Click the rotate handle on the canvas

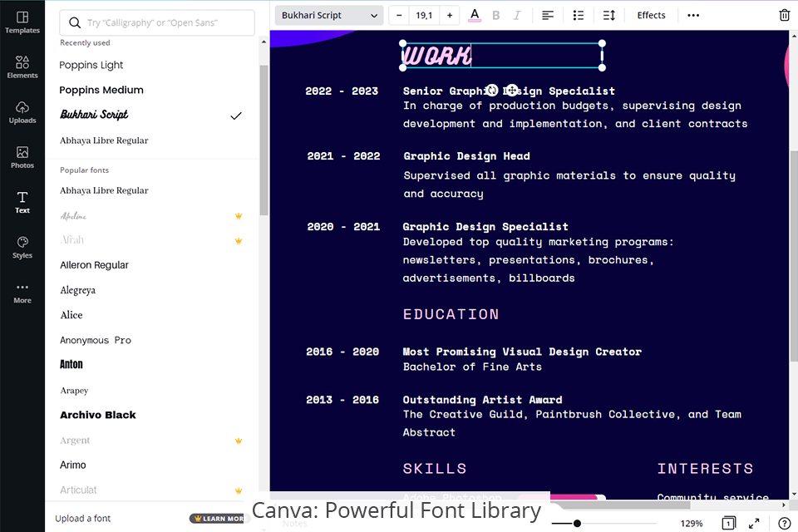click(491, 90)
